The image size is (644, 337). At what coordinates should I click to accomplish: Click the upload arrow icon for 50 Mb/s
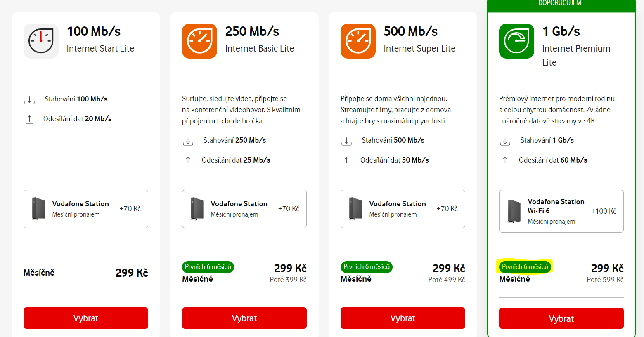[x=346, y=160]
